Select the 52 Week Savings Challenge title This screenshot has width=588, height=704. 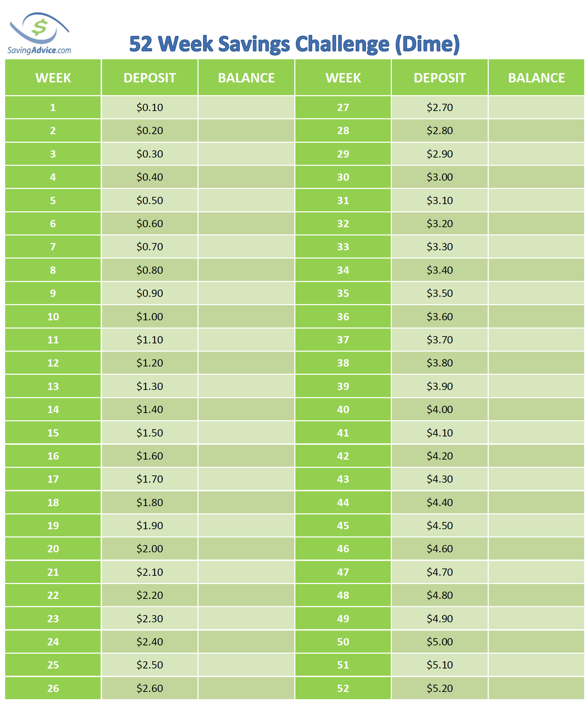click(x=294, y=44)
